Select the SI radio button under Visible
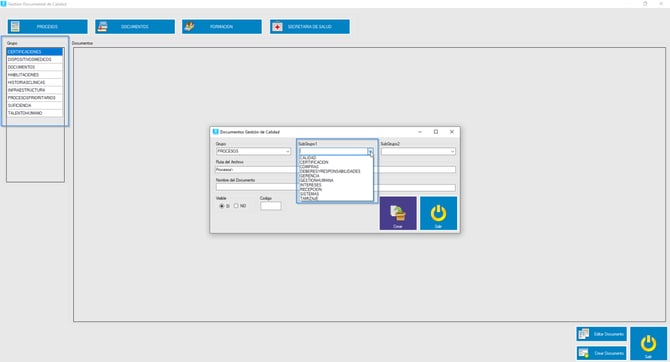This screenshot has height=362, width=670. (x=222, y=206)
